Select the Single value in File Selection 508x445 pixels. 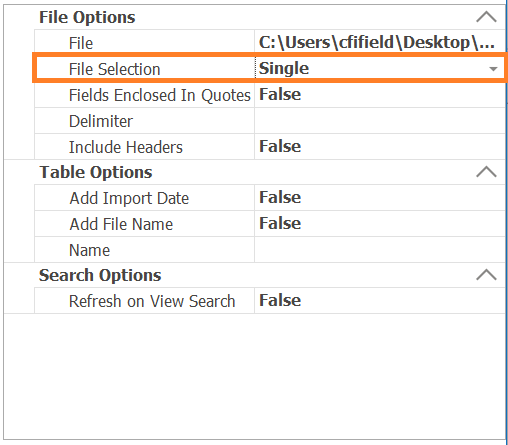(284, 69)
